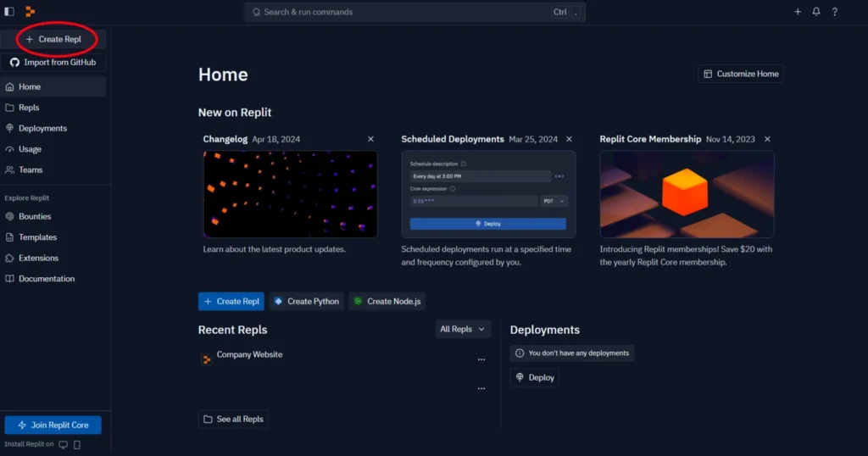Dismiss the Scheduled Deployments card
The width and height of the screenshot is (868, 456).
click(569, 139)
